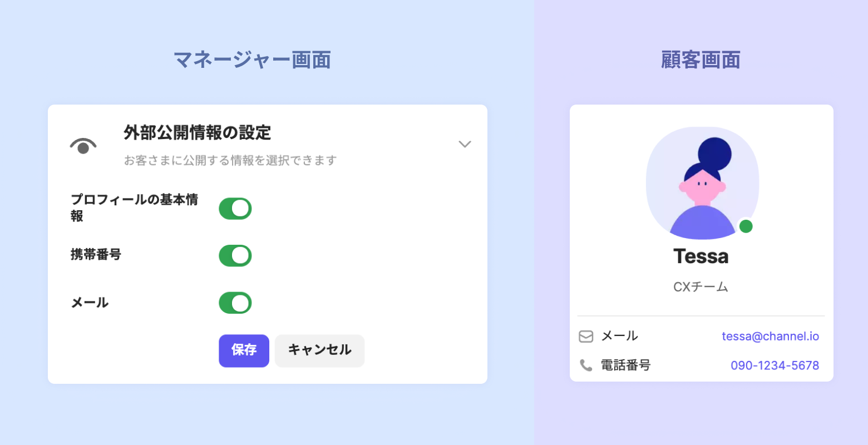This screenshot has width=868, height=445.
Task: Click the 外部公開情報の設定 heading
Action: point(197,133)
